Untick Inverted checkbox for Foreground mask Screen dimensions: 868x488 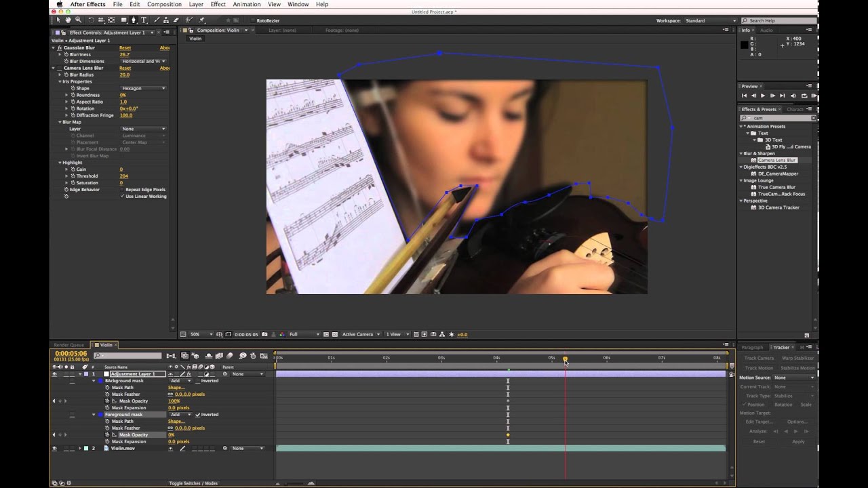tap(197, 415)
